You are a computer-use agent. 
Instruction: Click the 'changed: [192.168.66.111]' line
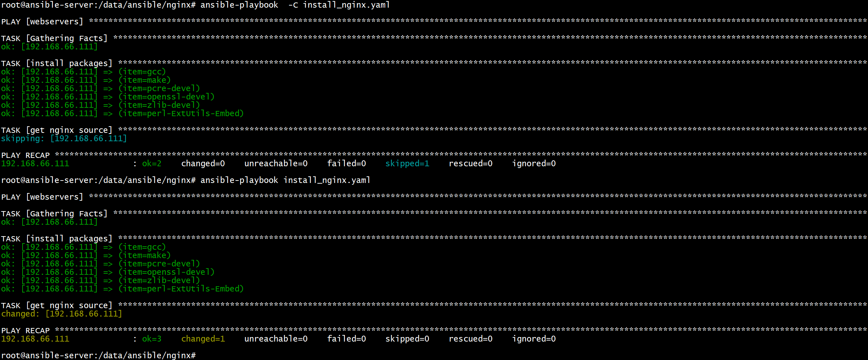[62, 314]
